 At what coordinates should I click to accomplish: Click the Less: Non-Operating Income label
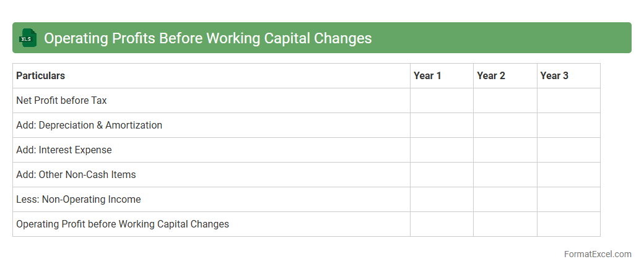click(x=79, y=200)
